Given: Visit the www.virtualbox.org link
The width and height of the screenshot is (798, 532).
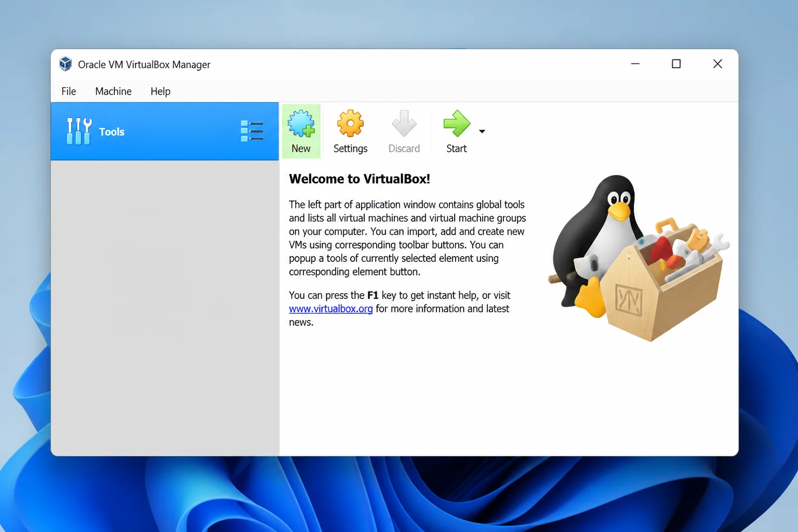Looking at the screenshot, I should 331,309.
